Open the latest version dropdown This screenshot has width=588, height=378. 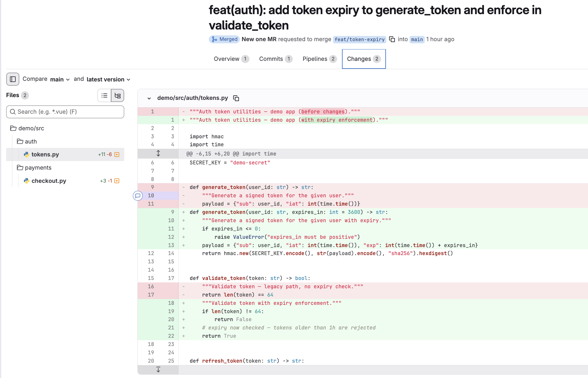109,79
